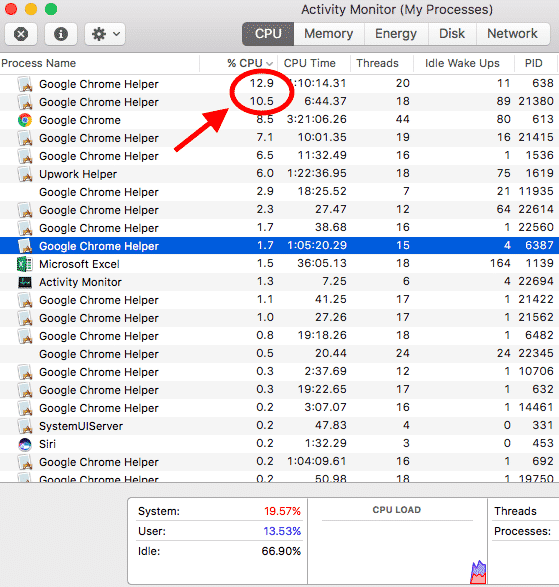Switch to the CPU tab
The height and width of the screenshot is (587, 559).
[x=268, y=34]
